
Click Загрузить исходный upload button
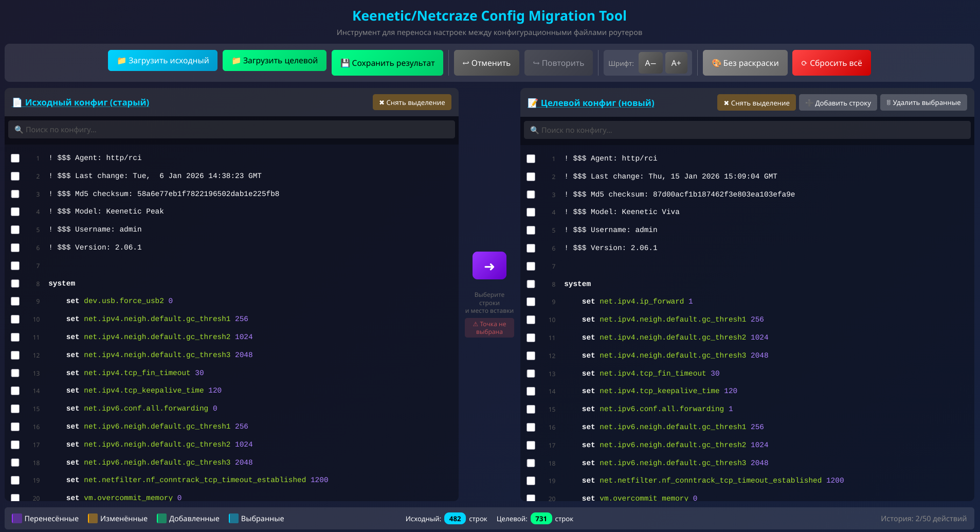point(162,60)
